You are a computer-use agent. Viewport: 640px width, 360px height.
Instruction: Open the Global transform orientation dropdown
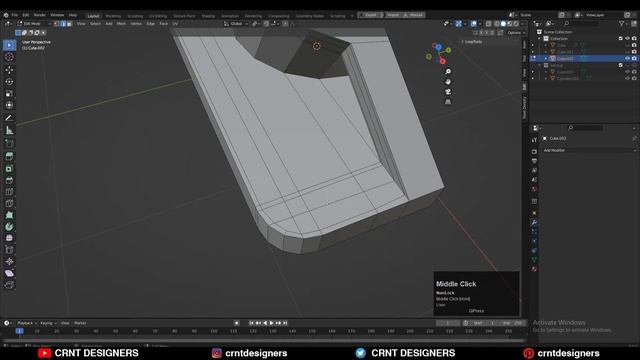point(236,24)
